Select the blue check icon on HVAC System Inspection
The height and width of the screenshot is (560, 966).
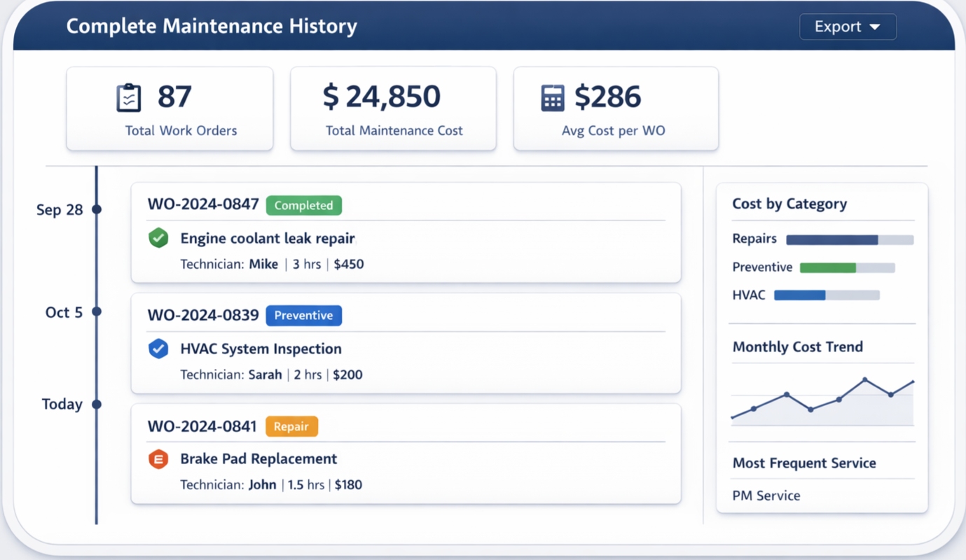click(x=158, y=349)
